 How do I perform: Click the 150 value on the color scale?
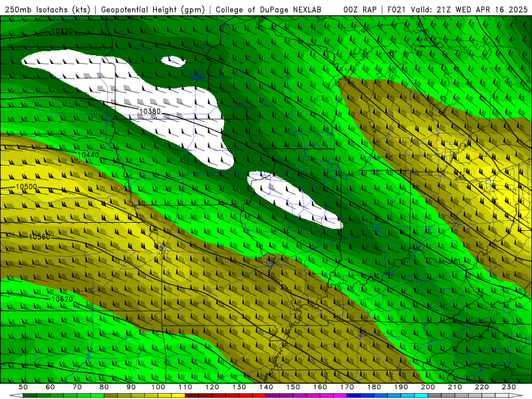(293, 387)
